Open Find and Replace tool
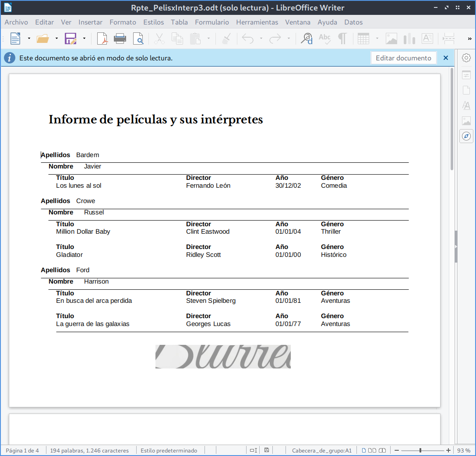 (x=307, y=39)
